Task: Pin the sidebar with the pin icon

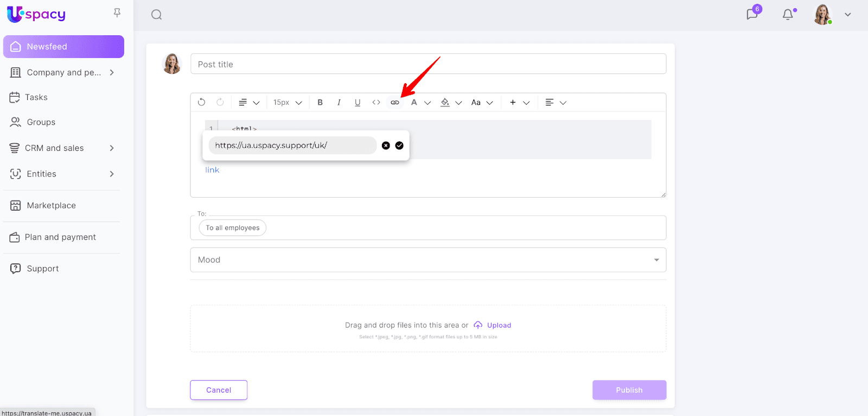Action: (x=117, y=12)
